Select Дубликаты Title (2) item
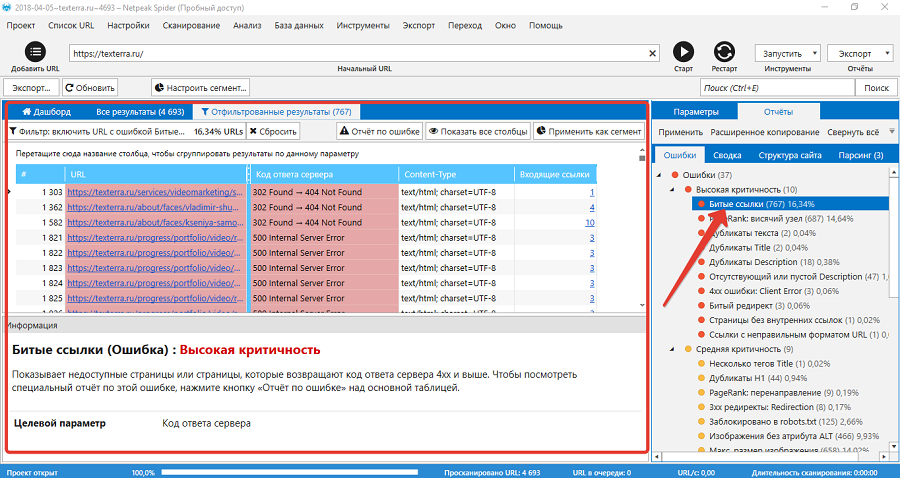This screenshot has height=478, width=900. [x=758, y=248]
